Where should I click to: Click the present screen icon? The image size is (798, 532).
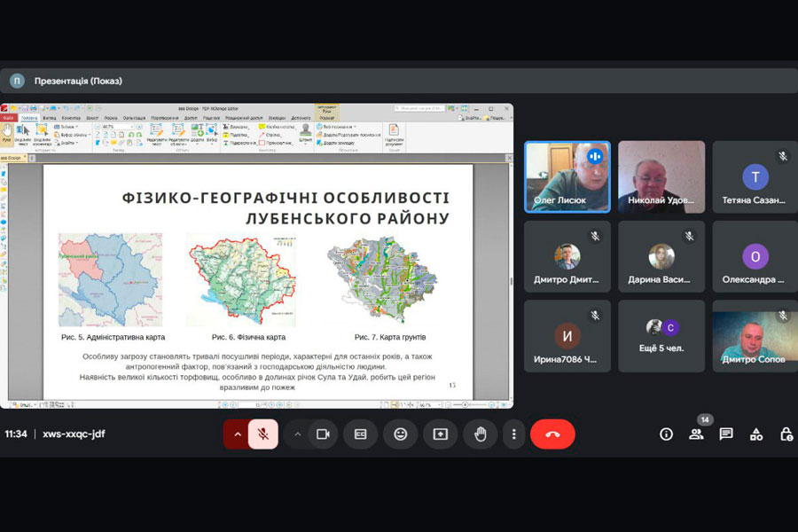tap(440, 434)
